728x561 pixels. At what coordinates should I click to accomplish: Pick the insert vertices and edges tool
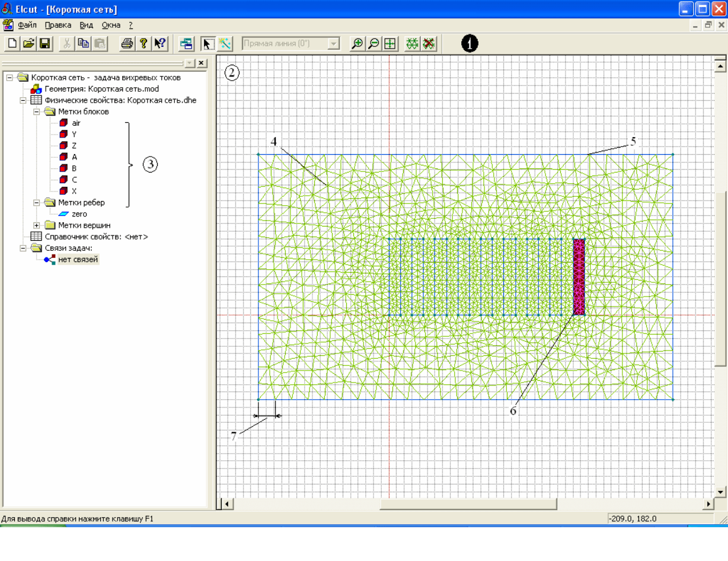(x=225, y=43)
